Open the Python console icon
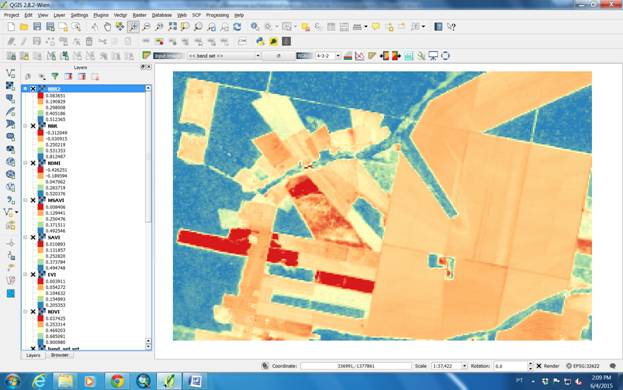The width and height of the screenshot is (623, 390). point(261,41)
